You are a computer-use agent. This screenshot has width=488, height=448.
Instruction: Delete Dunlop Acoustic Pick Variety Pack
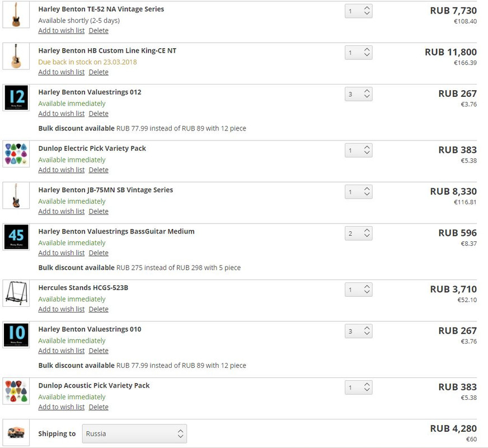click(x=98, y=407)
